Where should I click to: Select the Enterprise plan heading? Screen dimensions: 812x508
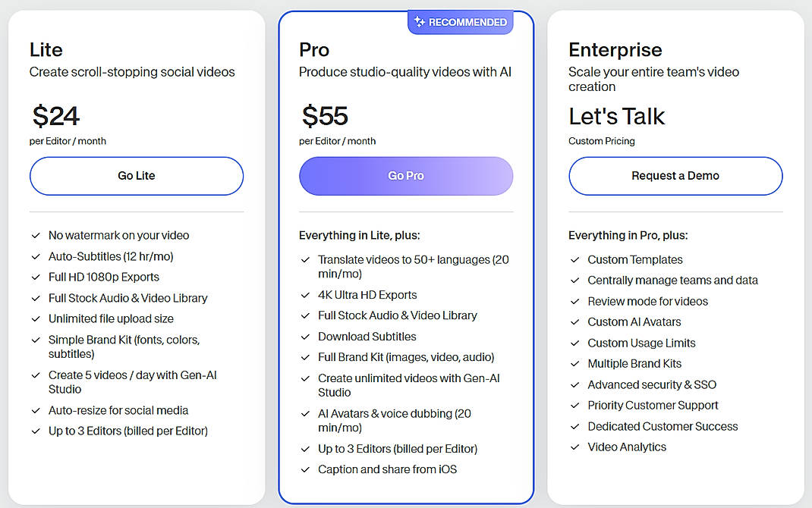pos(615,49)
